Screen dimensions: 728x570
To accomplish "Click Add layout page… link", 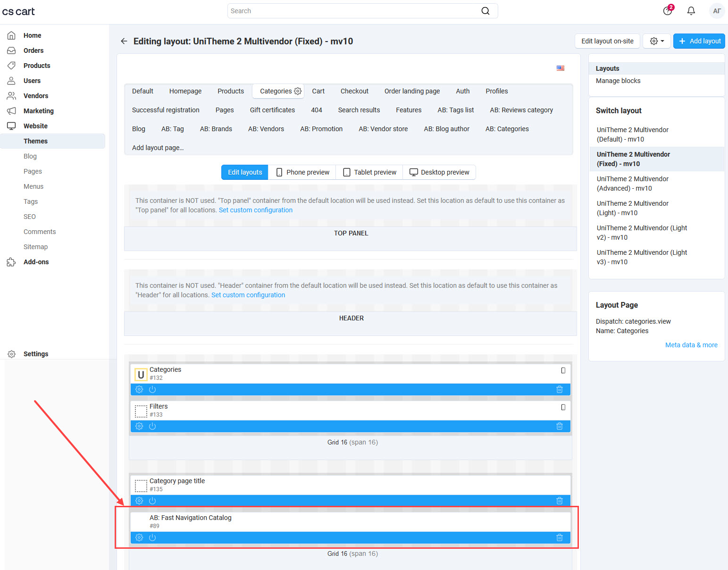I will coord(158,148).
